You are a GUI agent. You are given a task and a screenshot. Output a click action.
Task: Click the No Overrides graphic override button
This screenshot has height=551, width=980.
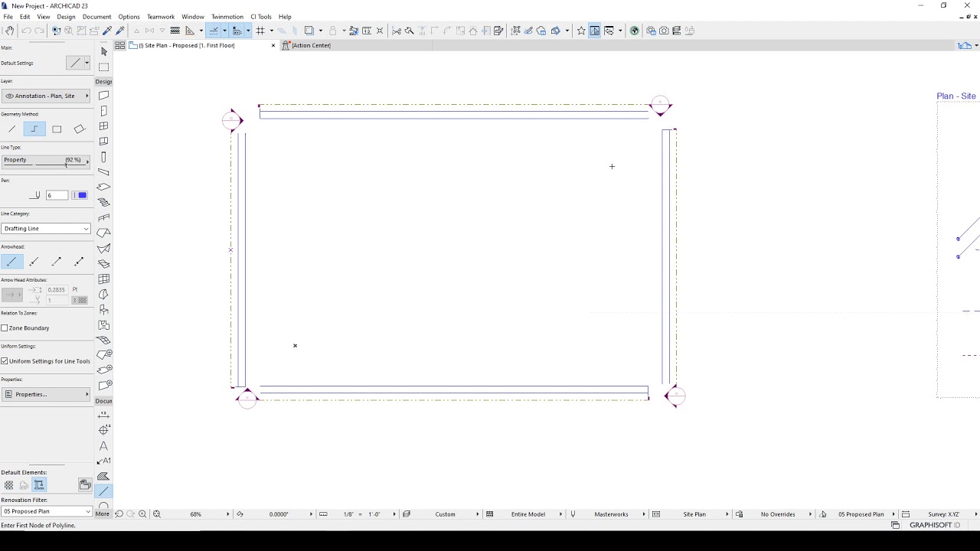point(778,514)
